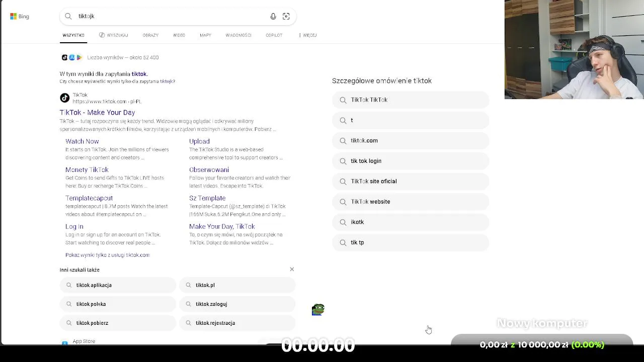The image size is (644, 362).
Task: Open the WYSZUKAJ tab
Action: coord(114,35)
